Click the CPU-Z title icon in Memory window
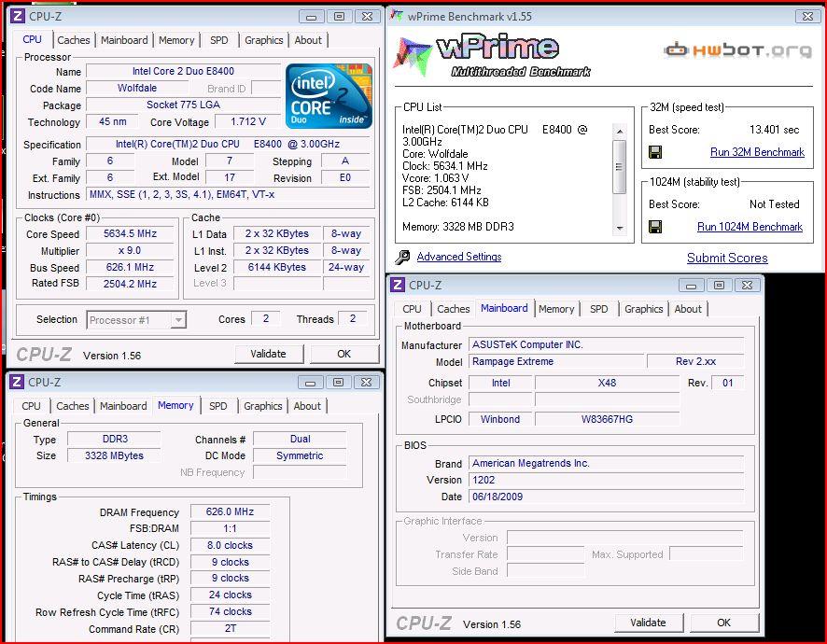827x644 pixels. click(x=17, y=382)
